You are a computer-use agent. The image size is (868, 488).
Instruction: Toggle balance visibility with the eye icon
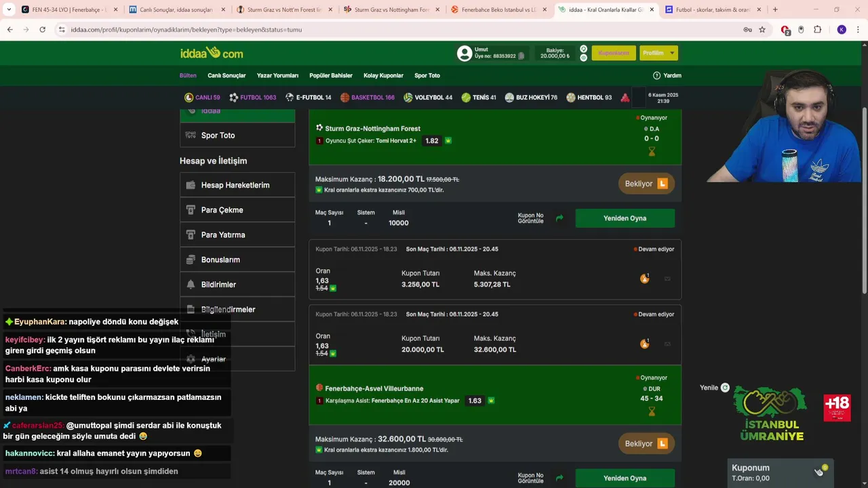583,58
